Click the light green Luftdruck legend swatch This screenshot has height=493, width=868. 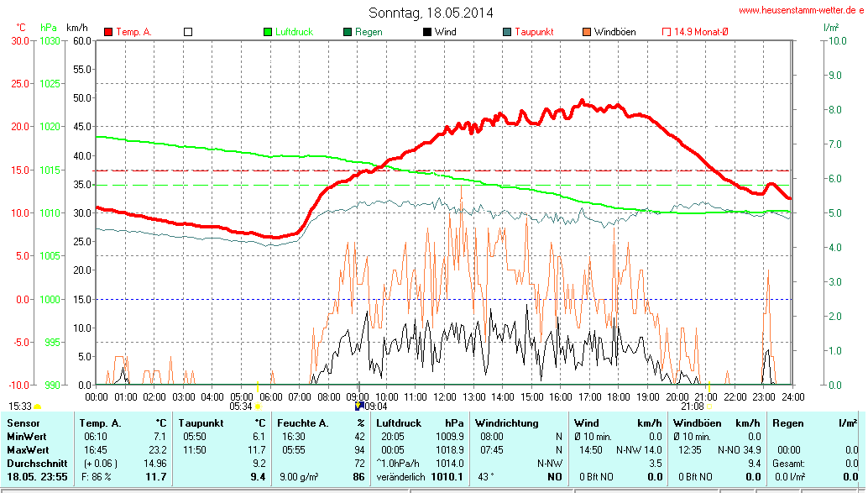(x=268, y=32)
